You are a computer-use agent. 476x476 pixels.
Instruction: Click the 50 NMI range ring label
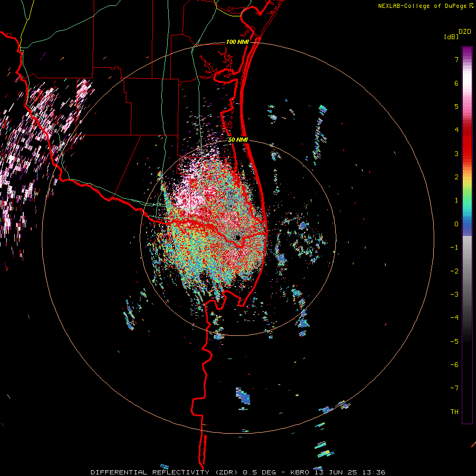[238, 140]
